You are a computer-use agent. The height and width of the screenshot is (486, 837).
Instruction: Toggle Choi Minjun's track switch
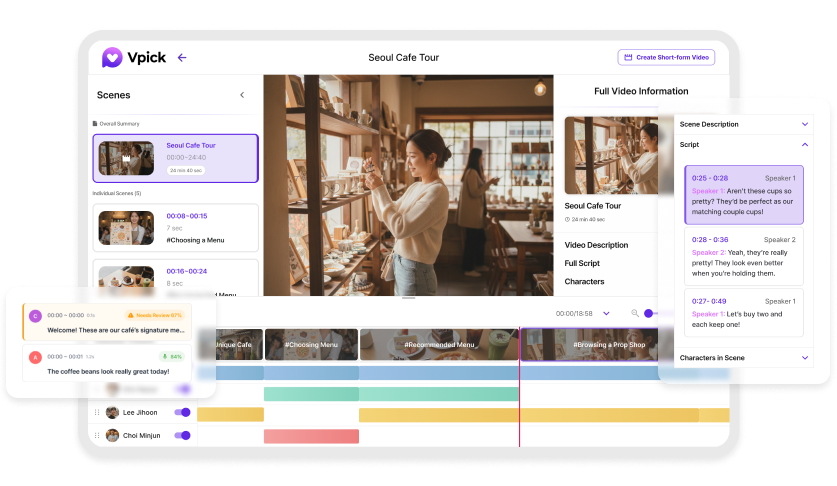point(182,436)
